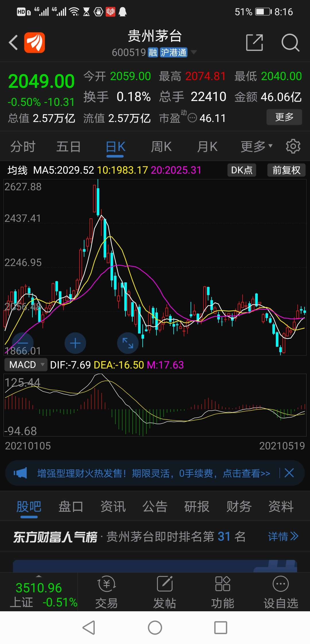The image size is (310, 644).
Task: Zoom in chart with plus button
Action: (75, 343)
